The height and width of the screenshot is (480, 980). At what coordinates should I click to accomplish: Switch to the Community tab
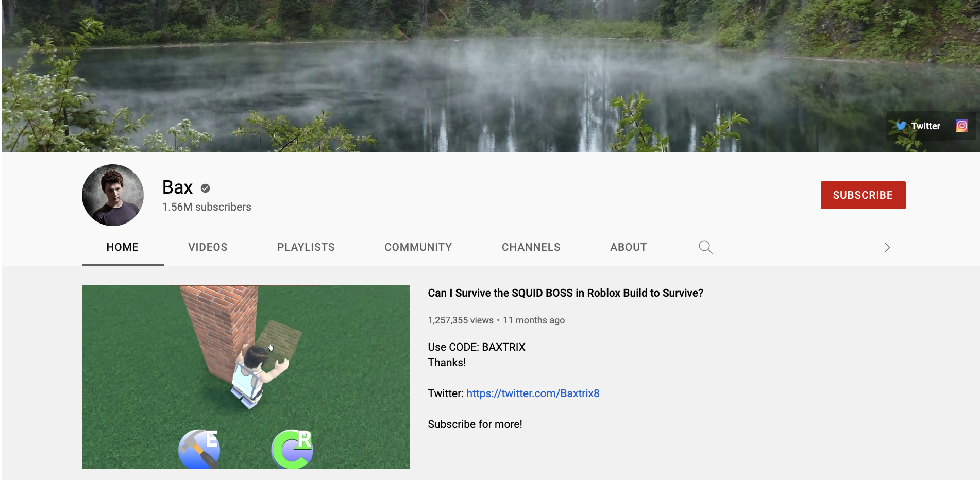click(x=417, y=247)
